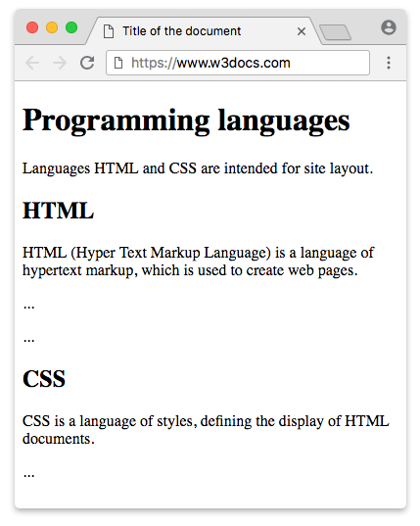Select the 'Title of the document' tab

tap(205, 31)
